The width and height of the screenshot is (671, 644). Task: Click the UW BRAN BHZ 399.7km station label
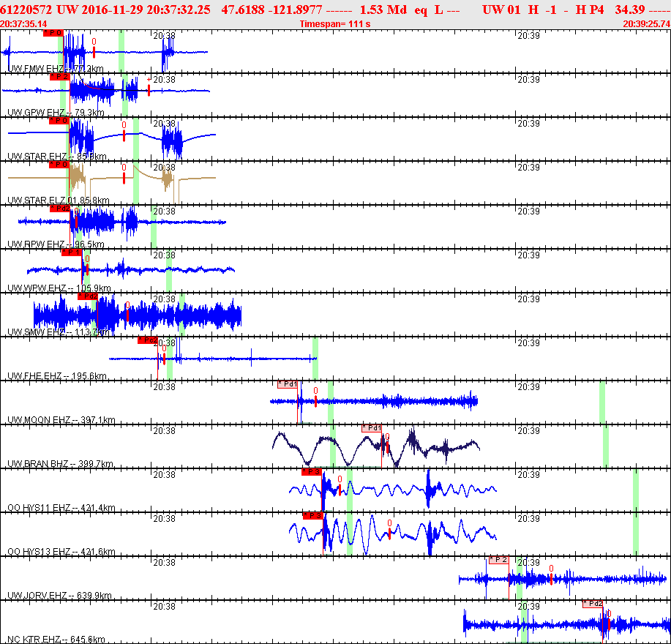click(x=60, y=464)
